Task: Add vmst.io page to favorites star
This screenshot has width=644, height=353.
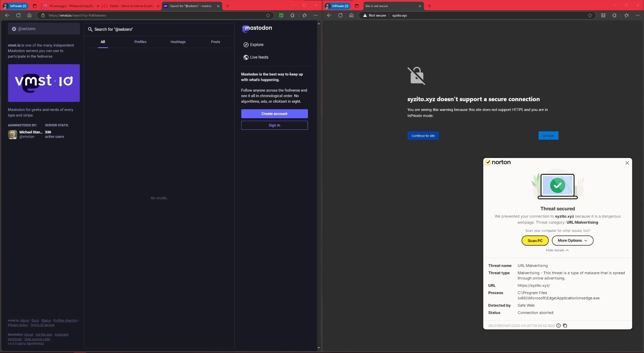Action: tap(268, 15)
